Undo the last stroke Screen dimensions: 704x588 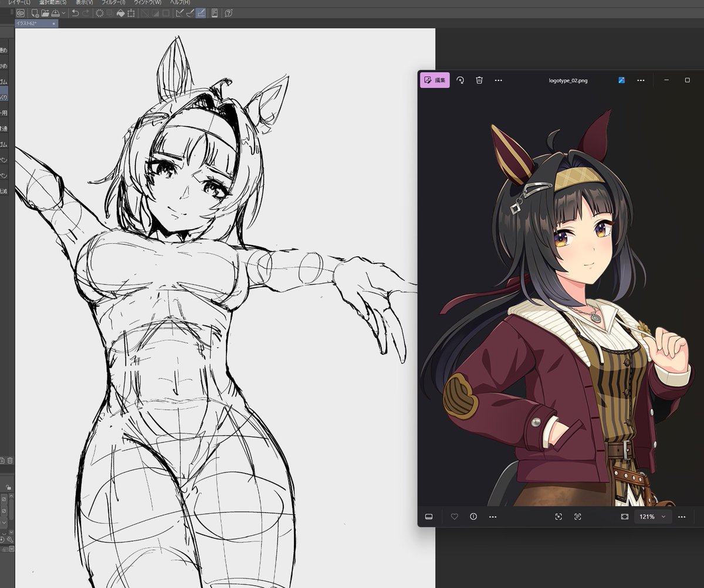coord(76,13)
